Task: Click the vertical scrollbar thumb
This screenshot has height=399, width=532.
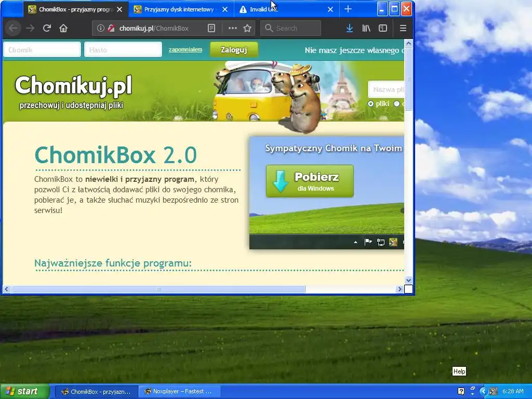Action: pos(408,79)
